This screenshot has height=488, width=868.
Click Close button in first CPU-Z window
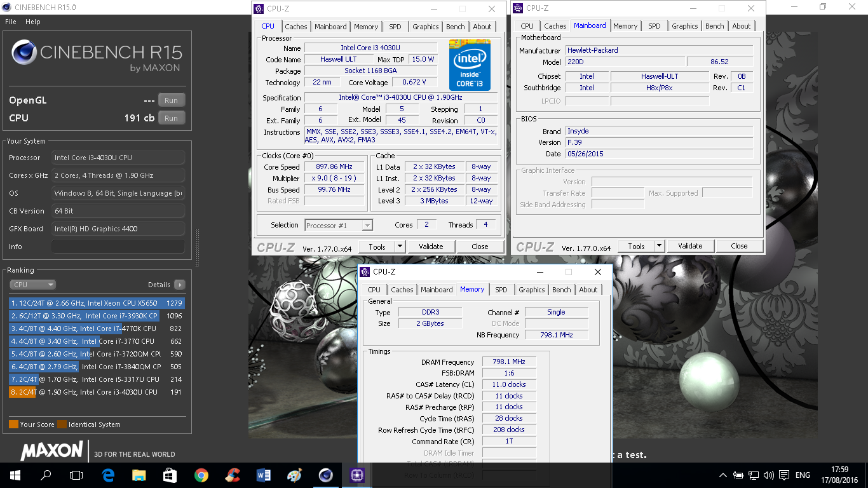[x=480, y=247]
